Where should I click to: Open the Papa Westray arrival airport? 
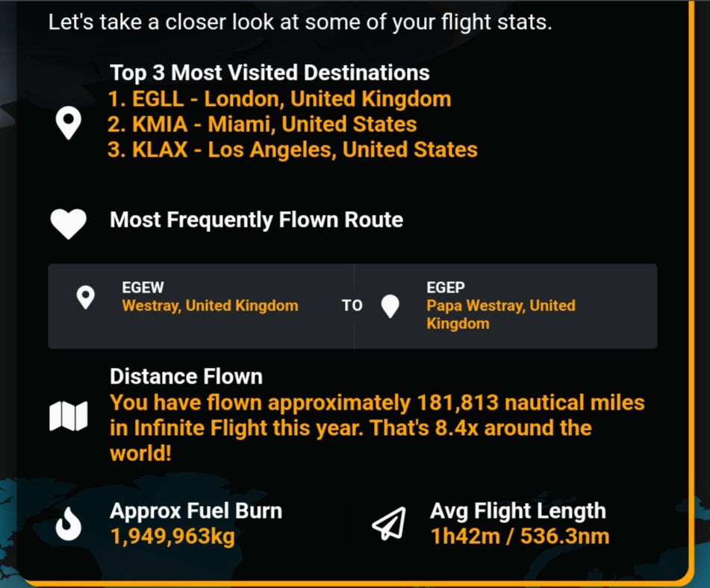[x=500, y=314]
